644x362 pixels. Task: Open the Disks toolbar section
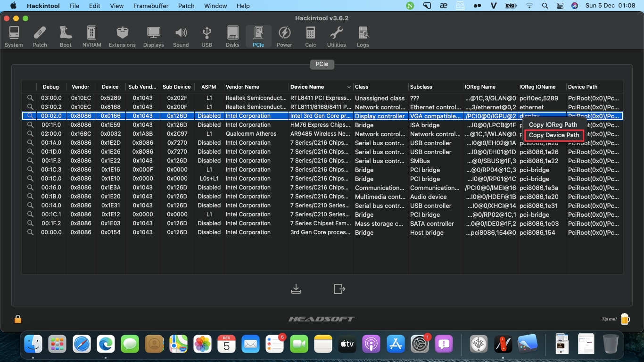click(x=232, y=37)
